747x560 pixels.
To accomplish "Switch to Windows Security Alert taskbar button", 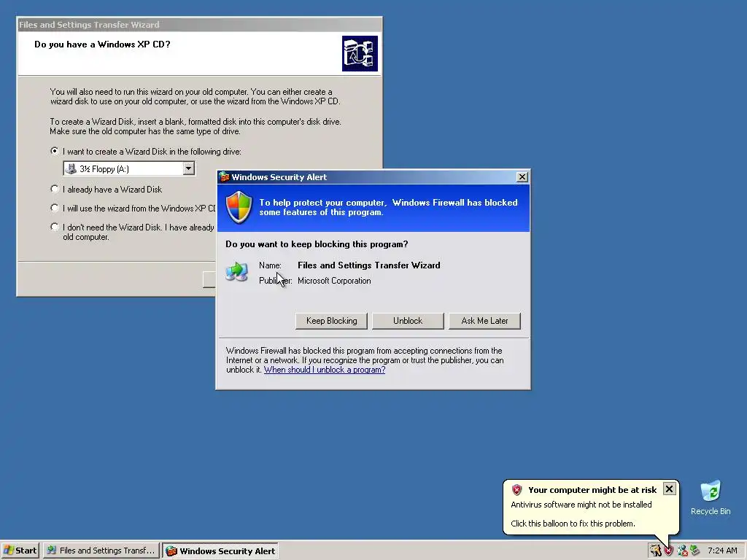I will click(220, 551).
